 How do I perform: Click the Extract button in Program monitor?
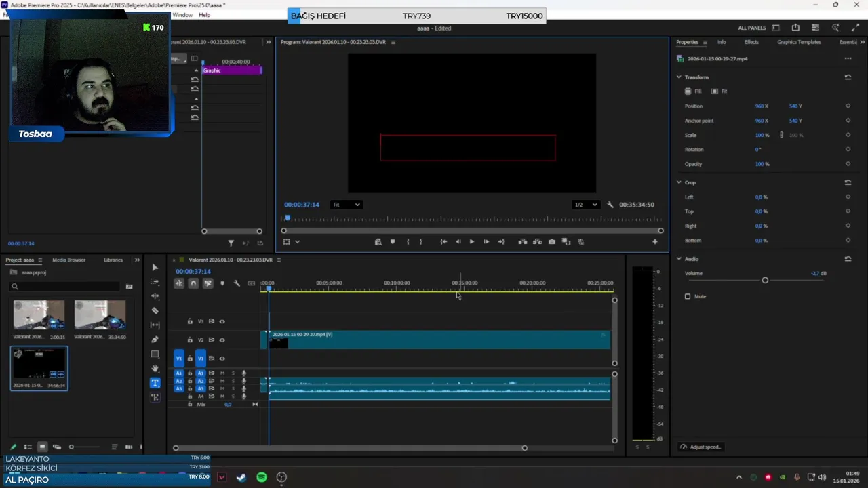pyautogui.click(x=537, y=242)
